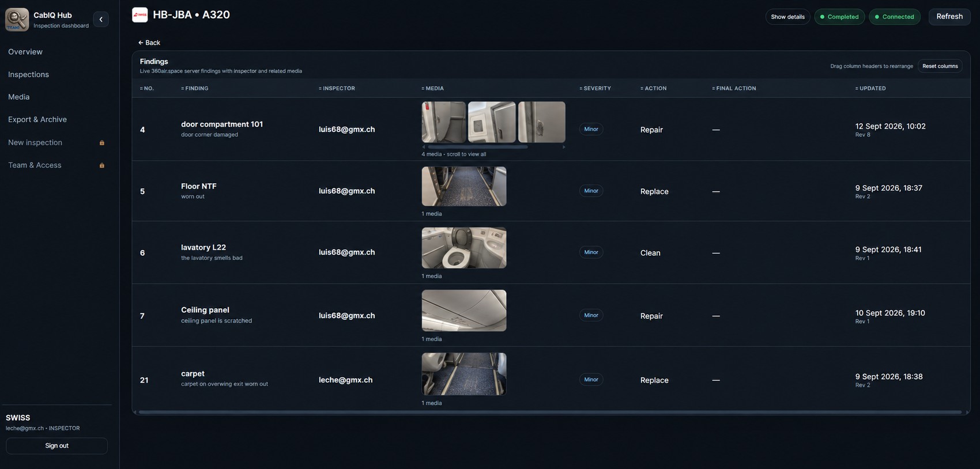The image size is (980, 469).
Task: Click the ACTION column header
Action: pyautogui.click(x=653, y=88)
